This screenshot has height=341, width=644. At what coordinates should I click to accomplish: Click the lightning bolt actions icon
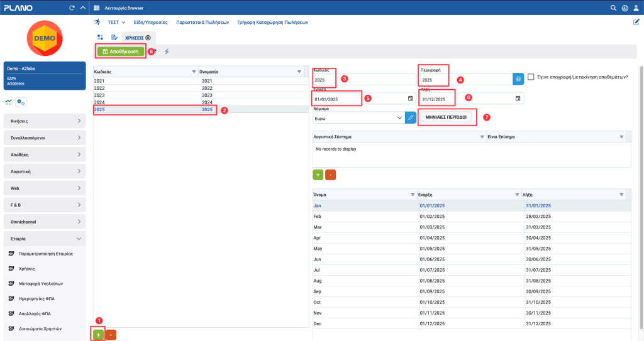167,51
